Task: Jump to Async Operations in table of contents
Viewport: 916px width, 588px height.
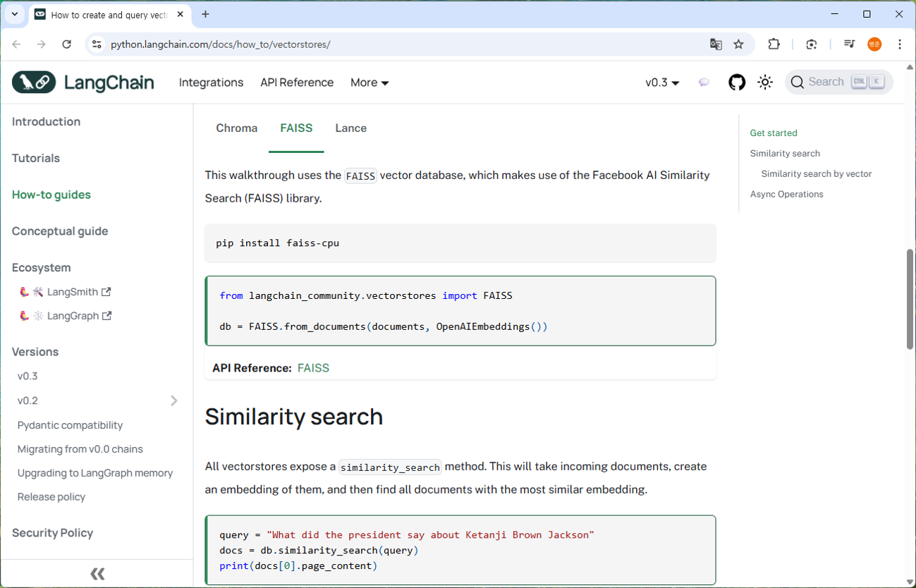Action: [786, 195]
